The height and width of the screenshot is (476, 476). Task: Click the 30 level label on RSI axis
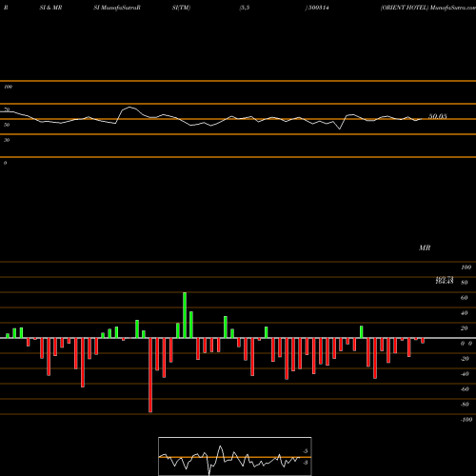7,140
